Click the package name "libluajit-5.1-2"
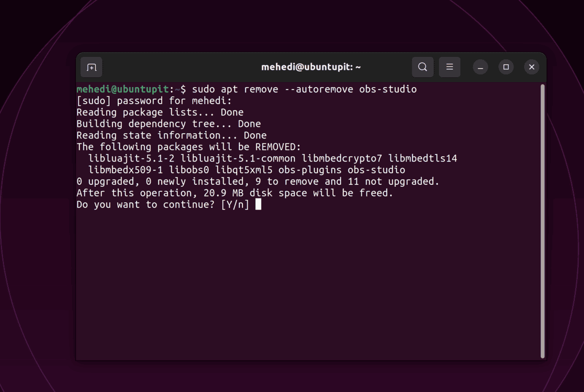This screenshot has width=584, height=392. point(131,159)
